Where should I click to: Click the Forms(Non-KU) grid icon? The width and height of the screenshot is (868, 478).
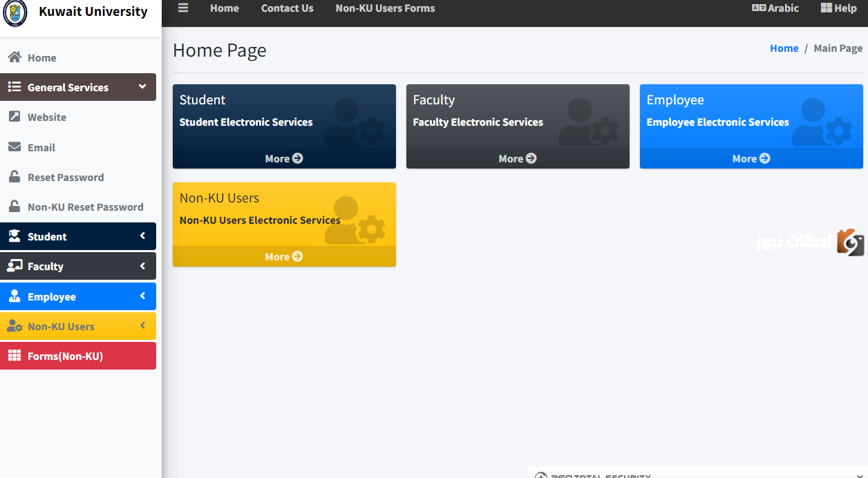15,356
